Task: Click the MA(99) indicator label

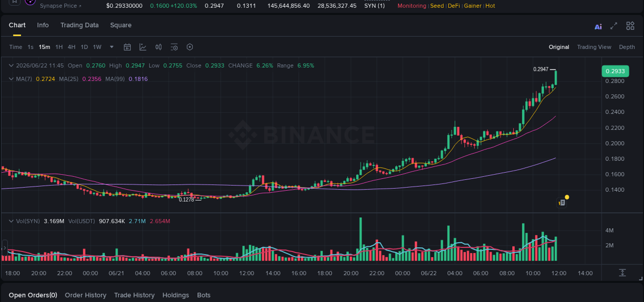Action: pyautogui.click(x=115, y=79)
